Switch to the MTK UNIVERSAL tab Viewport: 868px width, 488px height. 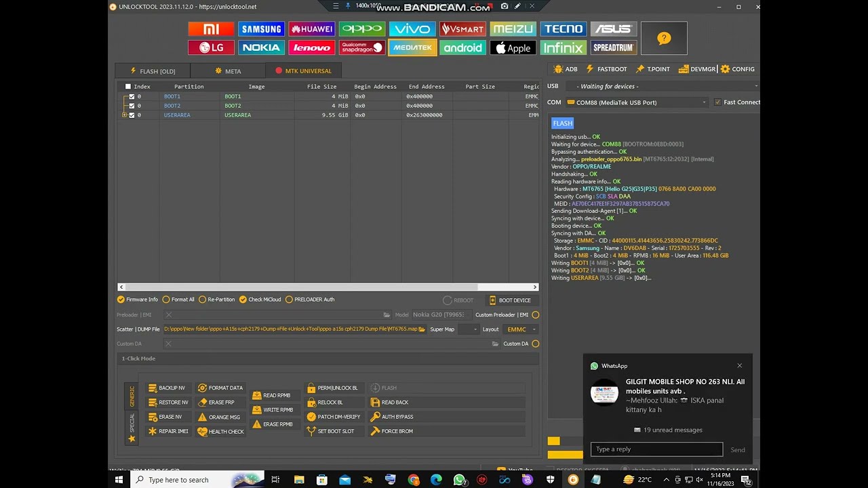[x=303, y=71]
